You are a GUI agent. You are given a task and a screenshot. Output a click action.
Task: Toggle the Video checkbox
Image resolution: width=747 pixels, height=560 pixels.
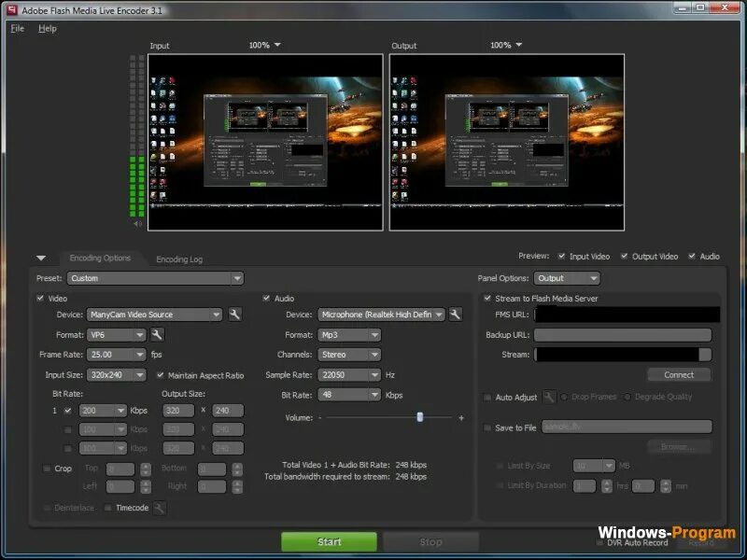[x=40, y=298]
